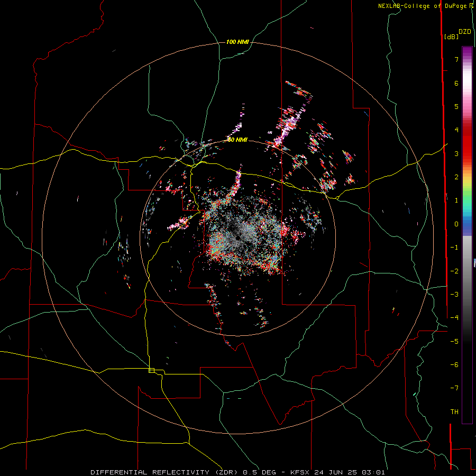The height and width of the screenshot is (476, 476).
Task: Click the DZD product label above the scale
Action: point(465,32)
